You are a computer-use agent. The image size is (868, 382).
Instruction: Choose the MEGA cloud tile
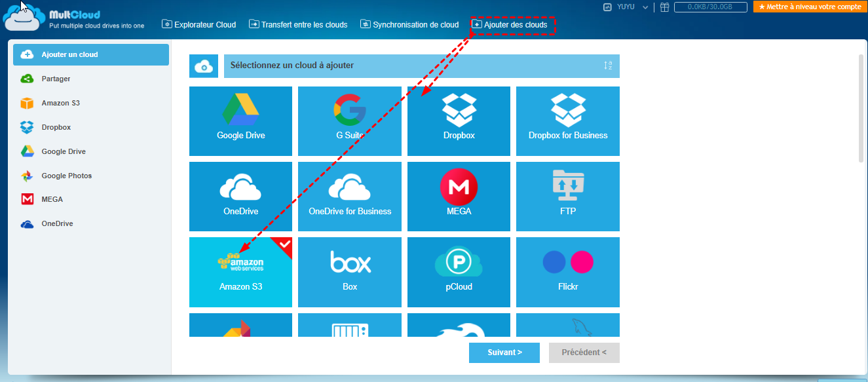click(x=459, y=197)
